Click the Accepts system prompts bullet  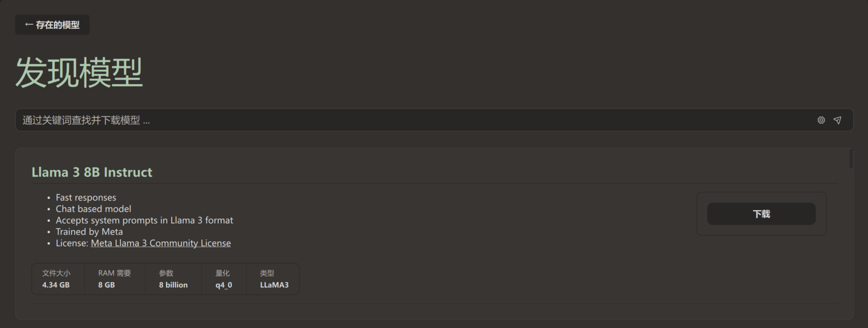(x=144, y=220)
